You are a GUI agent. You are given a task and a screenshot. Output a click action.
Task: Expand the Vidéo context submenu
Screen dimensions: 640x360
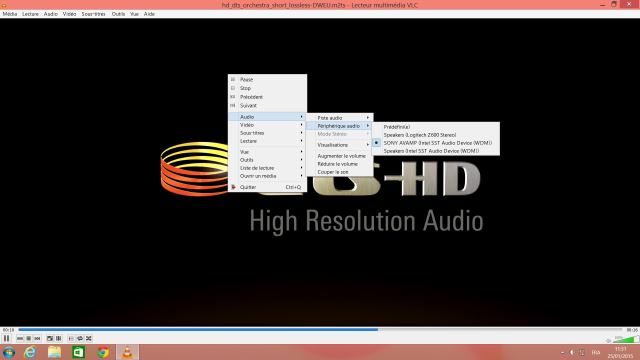[267, 125]
